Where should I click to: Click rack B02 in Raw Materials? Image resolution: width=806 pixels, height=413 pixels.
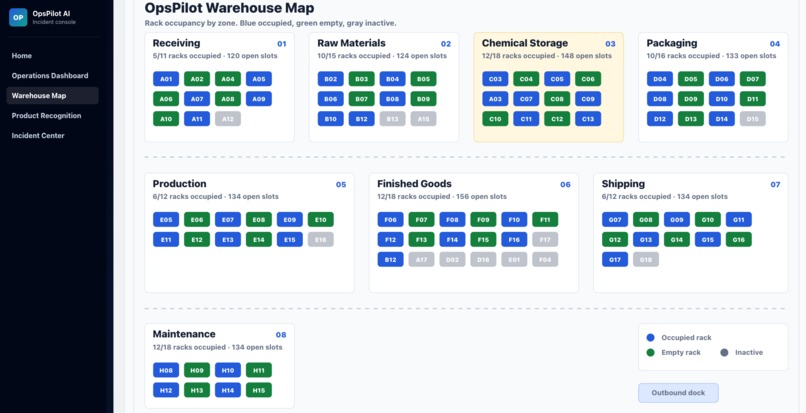pos(331,79)
